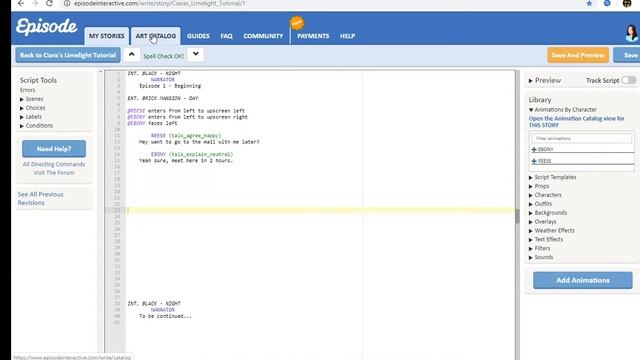Click browser back arrow

[x=21, y=3]
